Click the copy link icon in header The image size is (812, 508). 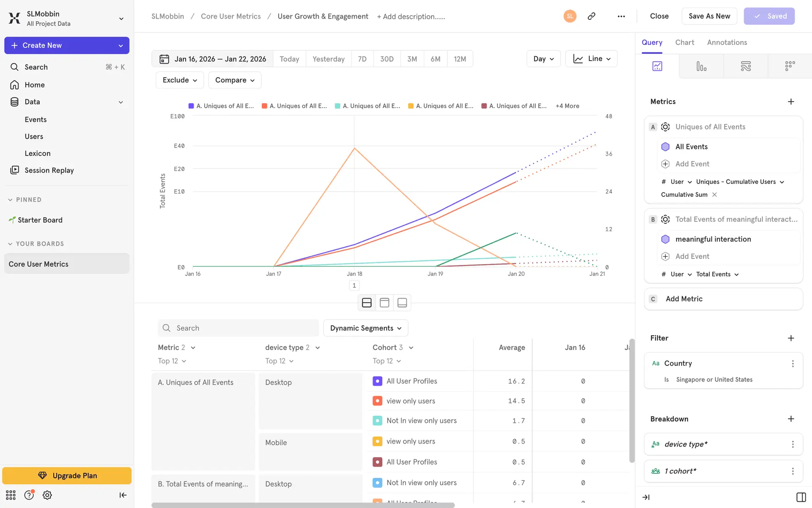coord(591,16)
